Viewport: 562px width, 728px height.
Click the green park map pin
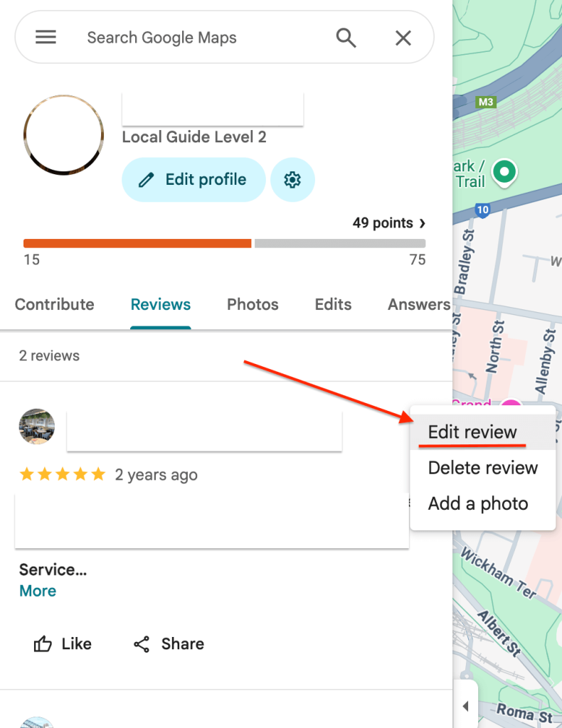click(504, 173)
